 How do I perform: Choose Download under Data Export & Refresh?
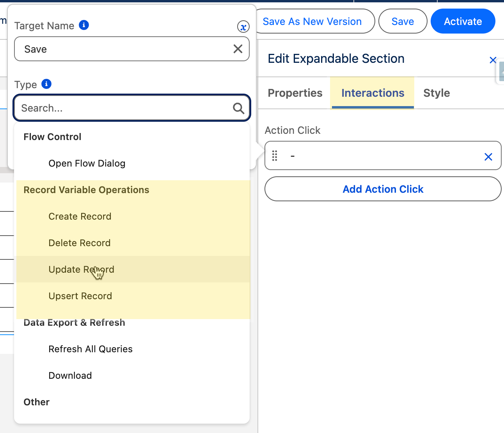tap(70, 376)
